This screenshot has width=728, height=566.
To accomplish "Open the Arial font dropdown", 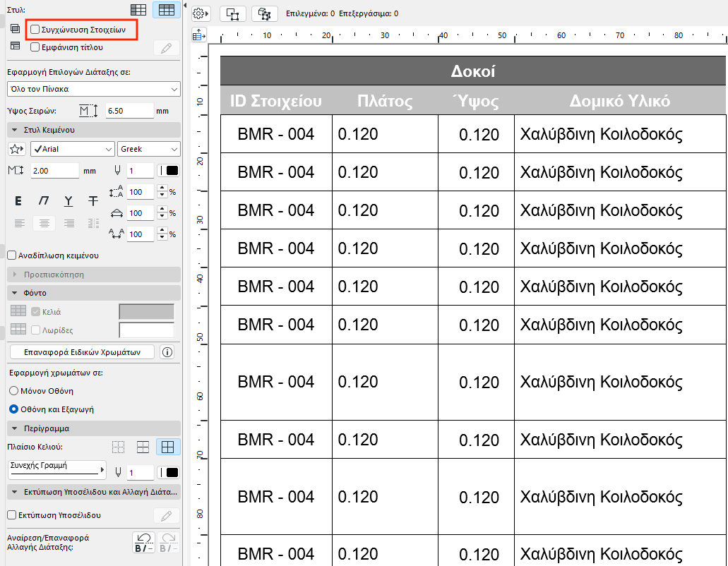I will (x=73, y=149).
